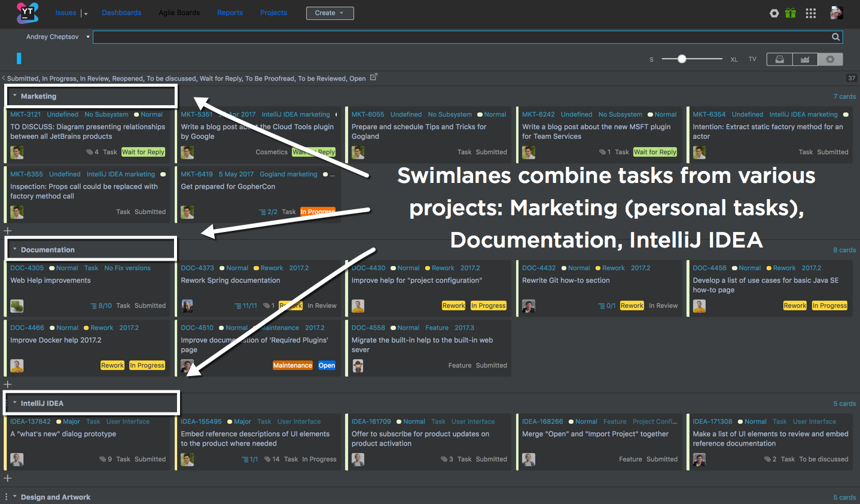Click the subtasks icon showing 2/2 on MKT-6419

pyautogui.click(x=263, y=212)
